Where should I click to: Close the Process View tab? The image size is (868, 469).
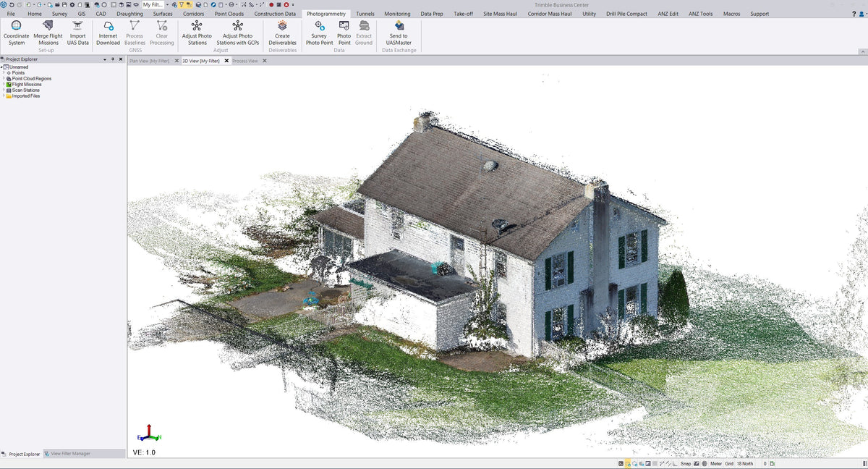point(265,61)
